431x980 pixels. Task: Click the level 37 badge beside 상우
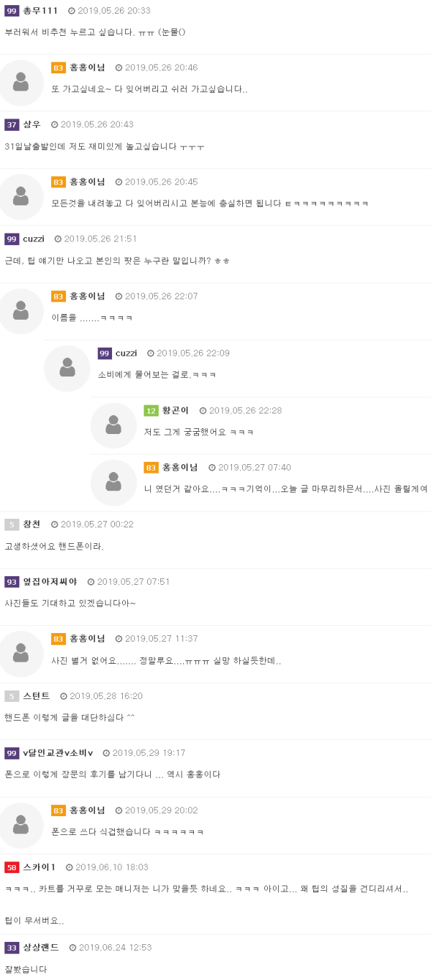coord(11,125)
